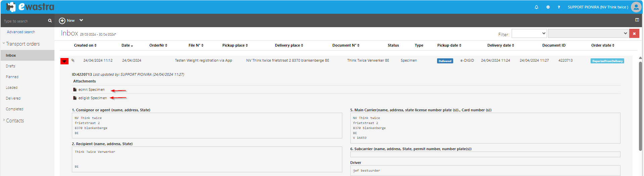This screenshot has height=176, width=644.
Task: Open the edigid: Specimen attachment
Action: pyautogui.click(x=92, y=98)
